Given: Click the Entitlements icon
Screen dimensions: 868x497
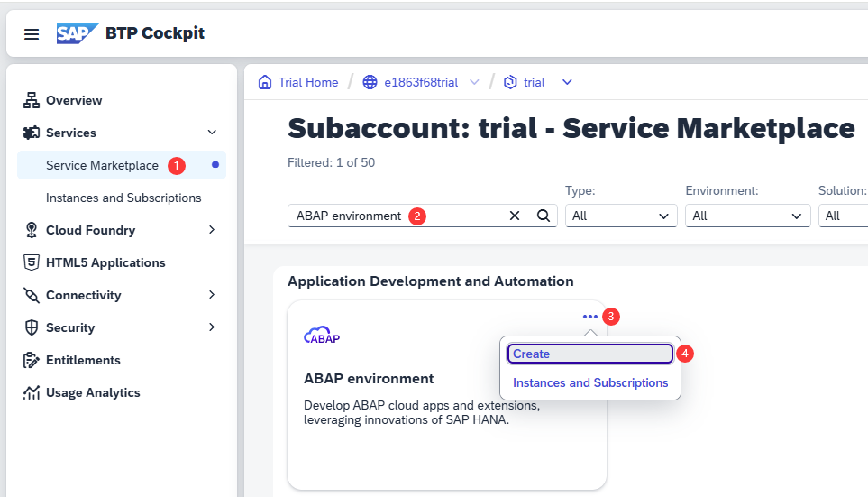Looking at the screenshot, I should pos(31,360).
